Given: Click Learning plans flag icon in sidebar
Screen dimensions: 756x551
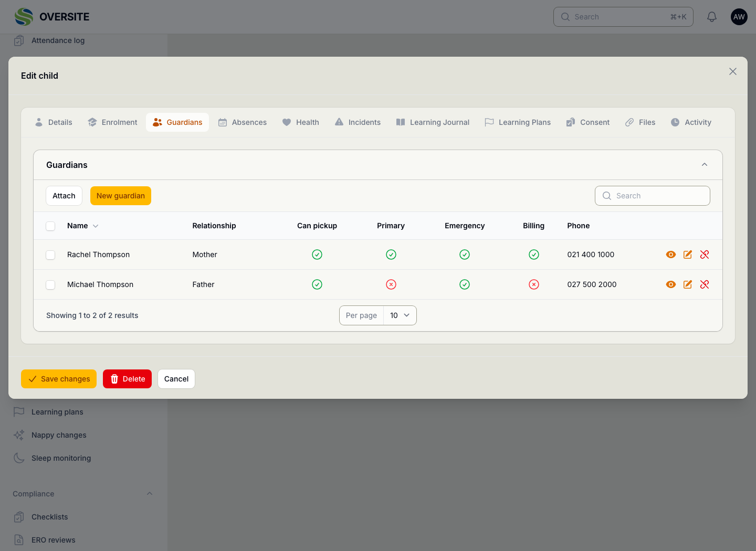Looking at the screenshot, I should point(19,412).
